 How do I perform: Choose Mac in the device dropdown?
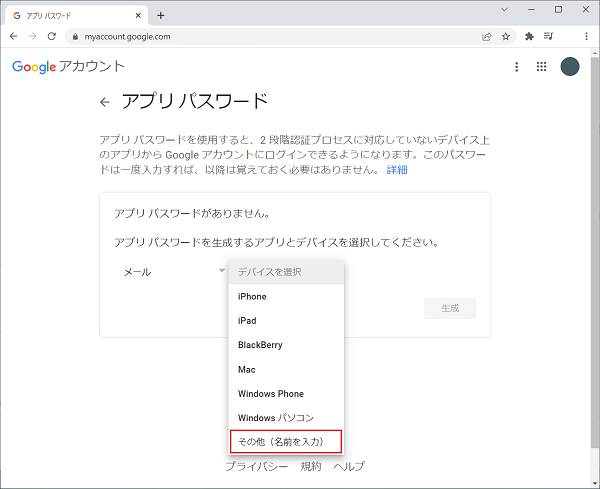point(246,369)
